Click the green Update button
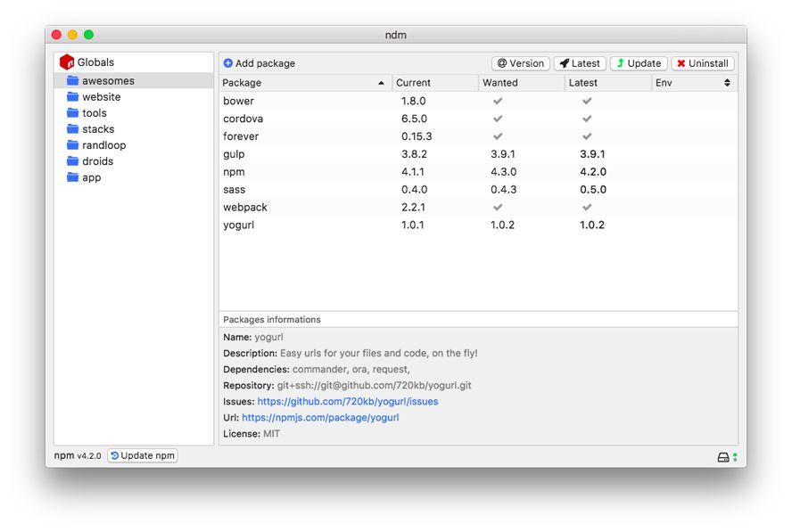Screen dimensions: 792x532 (x=639, y=63)
